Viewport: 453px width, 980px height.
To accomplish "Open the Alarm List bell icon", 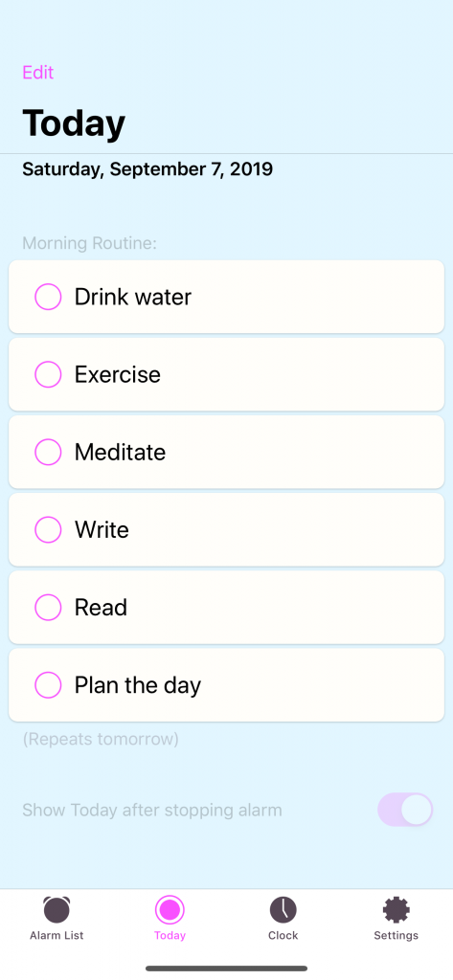I will pyautogui.click(x=57, y=909).
